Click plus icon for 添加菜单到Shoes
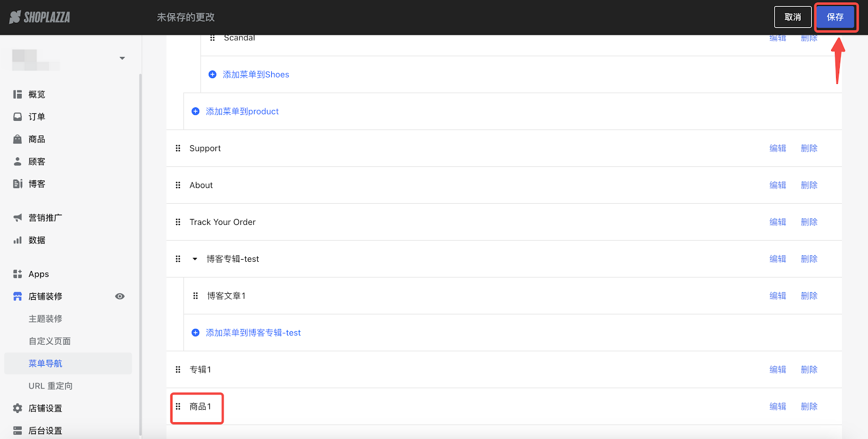This screenshot has width=868, height=439. pyautogui.click(x=213, y=74)
